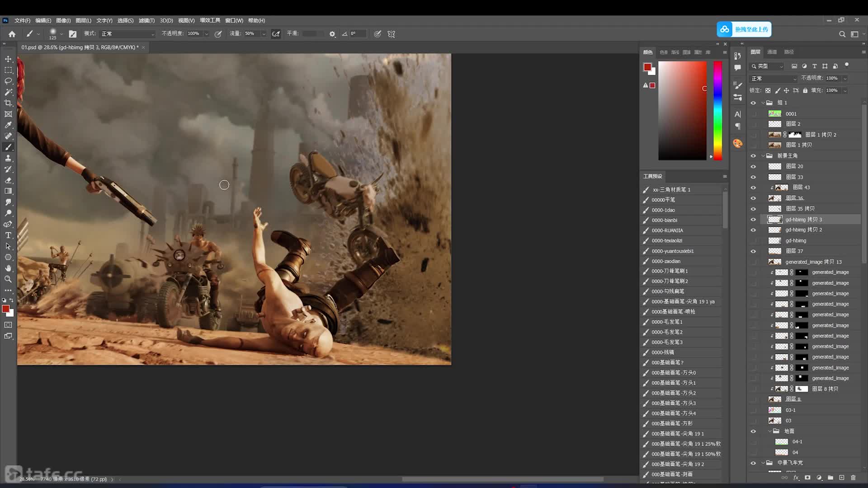Add layer mask icon

pyautogui.click(x=807, y=478)
